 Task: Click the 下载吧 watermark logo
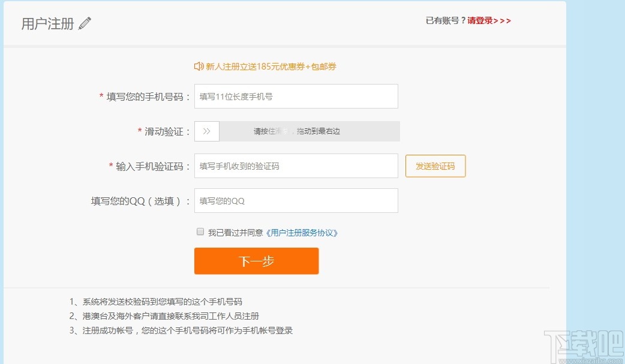(x=585, y=345)
